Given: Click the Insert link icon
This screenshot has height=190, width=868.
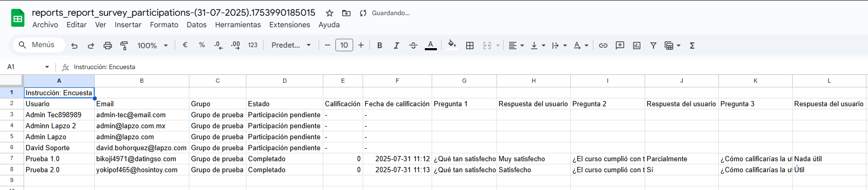Looking at the screenshot, I should (603, 46).
